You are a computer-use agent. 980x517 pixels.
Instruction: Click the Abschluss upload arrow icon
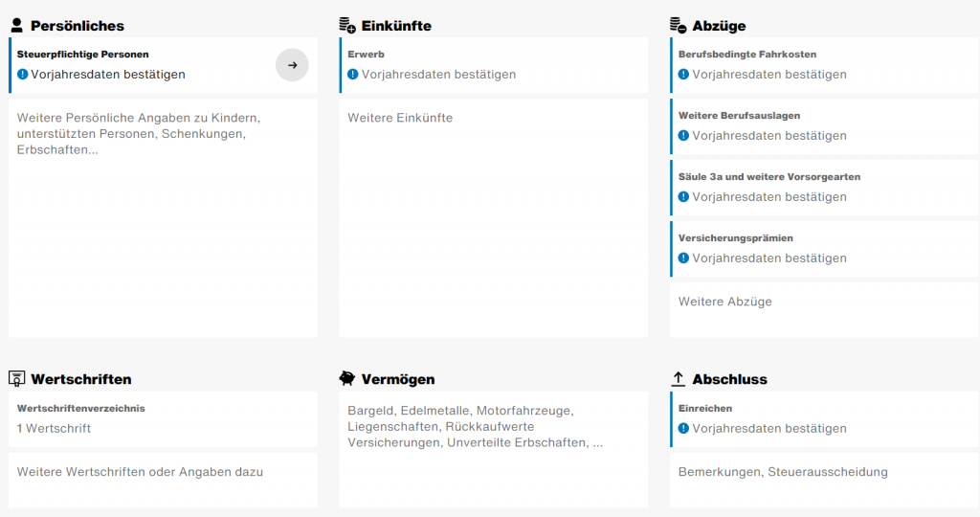coord(678,378)
